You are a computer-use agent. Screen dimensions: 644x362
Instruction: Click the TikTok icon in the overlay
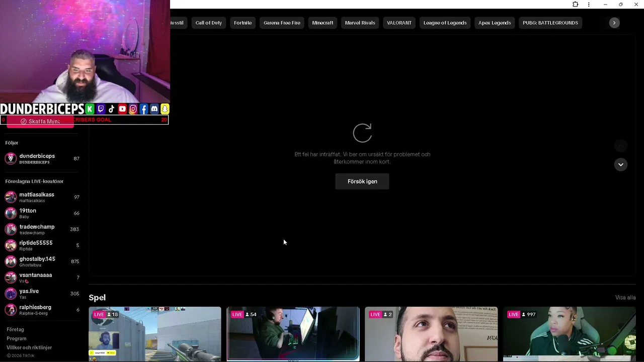pyautogui.click(x=111, y=109)
